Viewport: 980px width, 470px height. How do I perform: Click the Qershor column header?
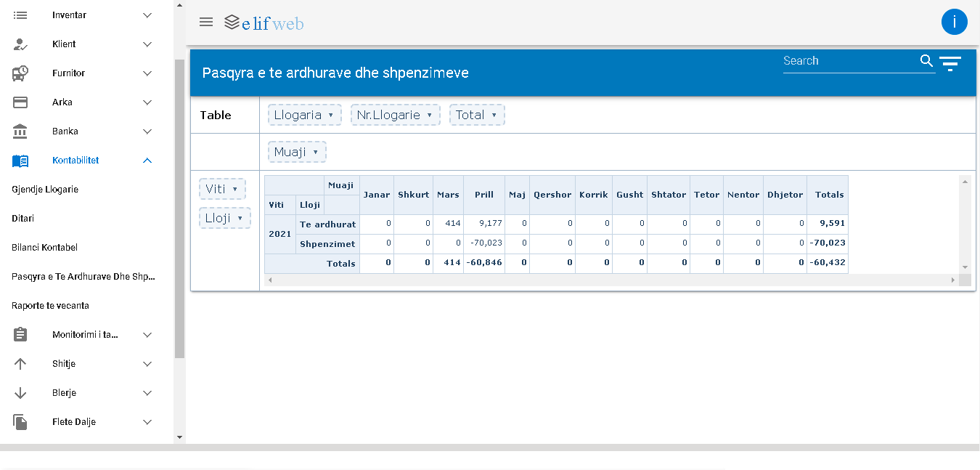click(552, 195)
